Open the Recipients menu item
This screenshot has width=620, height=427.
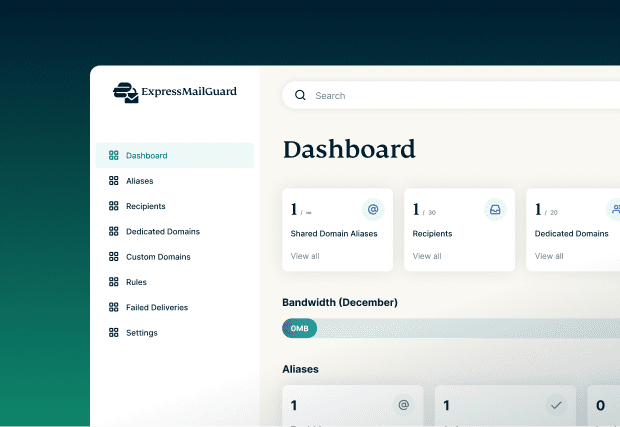(145, 206)
